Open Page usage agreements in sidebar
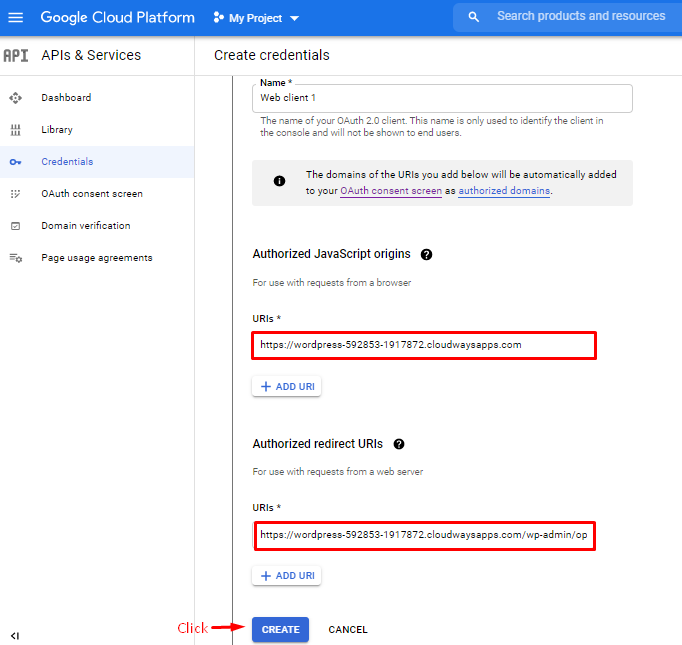 [97, 258]
